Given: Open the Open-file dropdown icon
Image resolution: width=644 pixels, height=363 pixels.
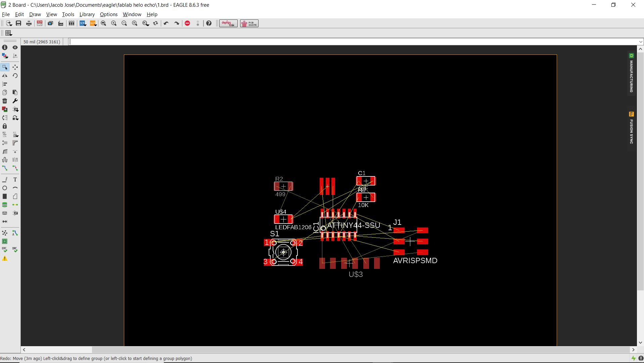Looking at the screenshot, I should pyautogui.click(x=9, y=23).
